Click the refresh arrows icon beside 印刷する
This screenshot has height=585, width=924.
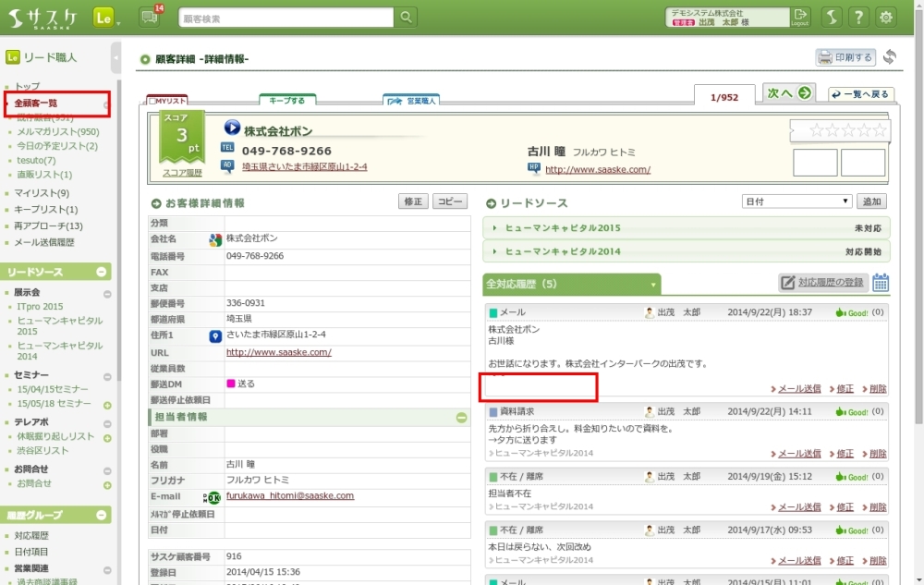click(889, 57)
